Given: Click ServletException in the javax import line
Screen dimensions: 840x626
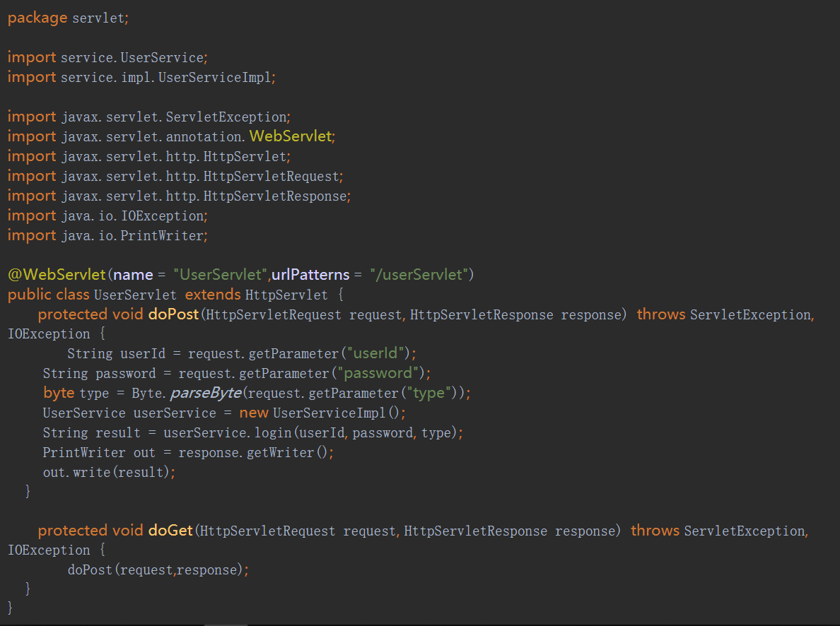Looking at the screenshot, I should 226,117.
